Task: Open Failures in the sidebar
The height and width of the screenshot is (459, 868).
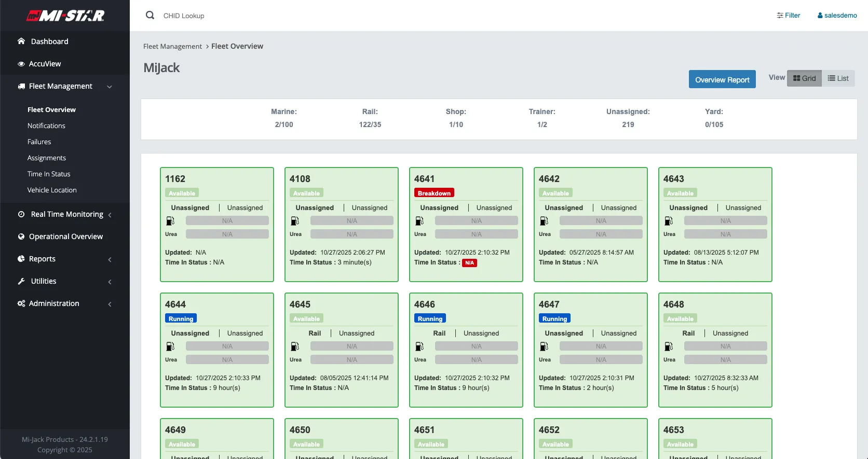Action: (x=39, y=142)
